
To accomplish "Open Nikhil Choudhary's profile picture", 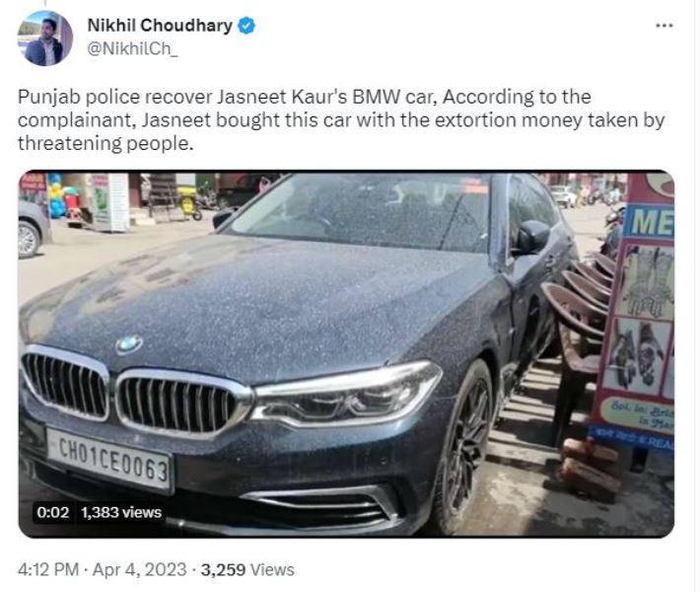I will point(44,37).
